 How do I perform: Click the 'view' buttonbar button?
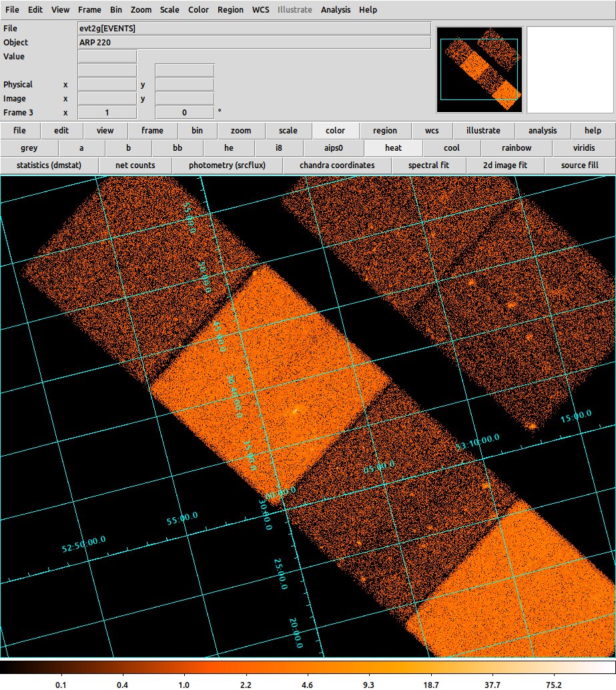tap(105, 131)
